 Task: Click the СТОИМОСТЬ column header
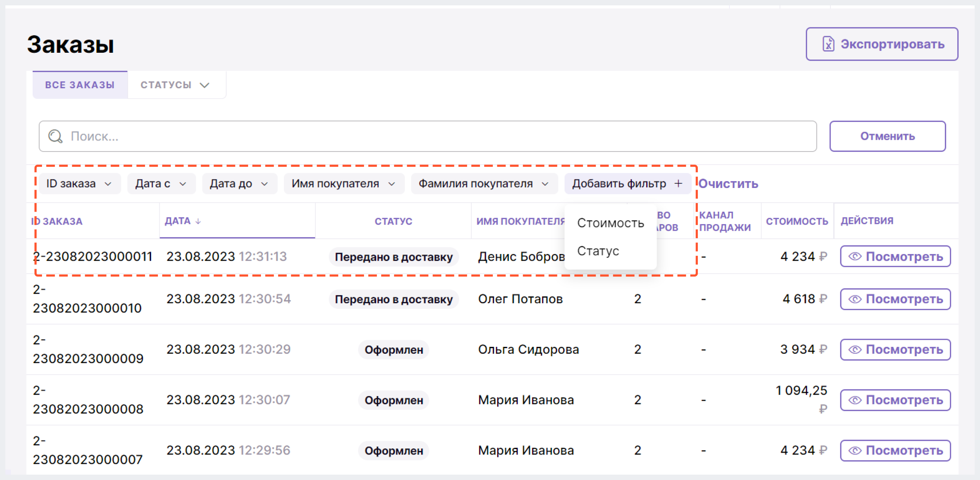[x=797, y=221]
